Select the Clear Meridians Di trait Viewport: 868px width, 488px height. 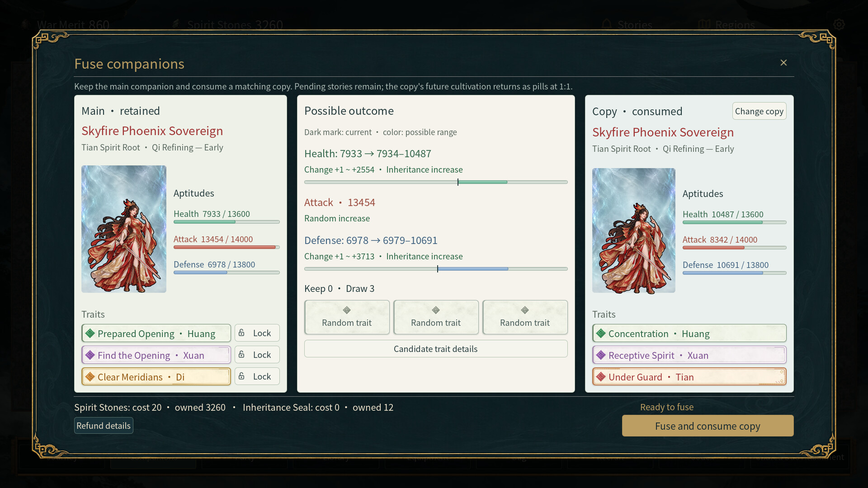(156, 377)
